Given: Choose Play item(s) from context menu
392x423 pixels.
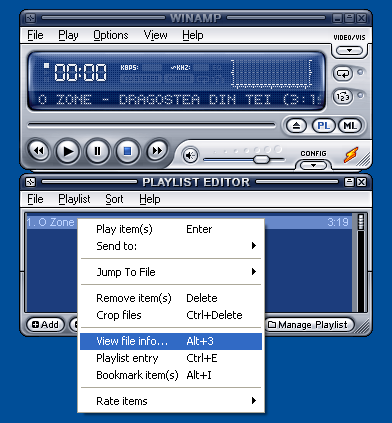Looking at the screenshot, I should [x=171, y=229].
